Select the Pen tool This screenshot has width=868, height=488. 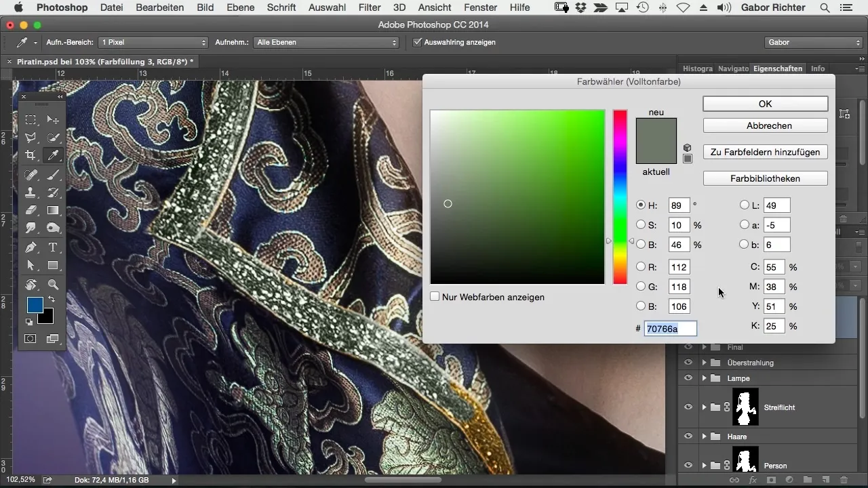pyautogui.click(x=31, y=247)
